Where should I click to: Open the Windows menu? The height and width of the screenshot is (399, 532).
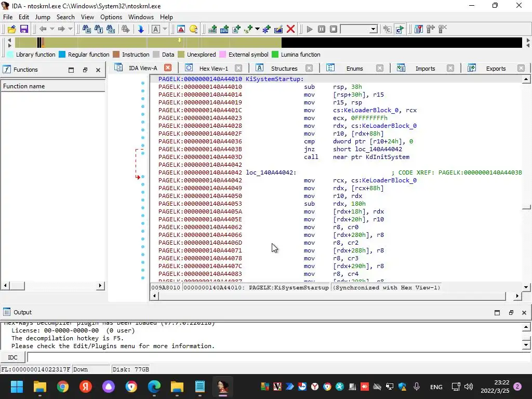click(x=141, y=17)
